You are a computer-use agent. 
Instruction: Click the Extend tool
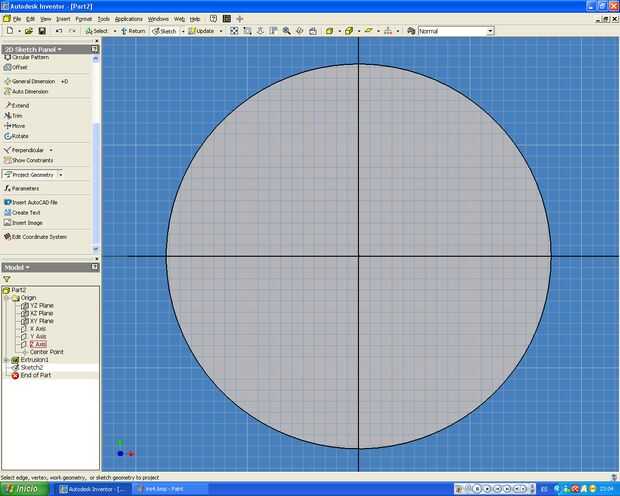point(19,105)
